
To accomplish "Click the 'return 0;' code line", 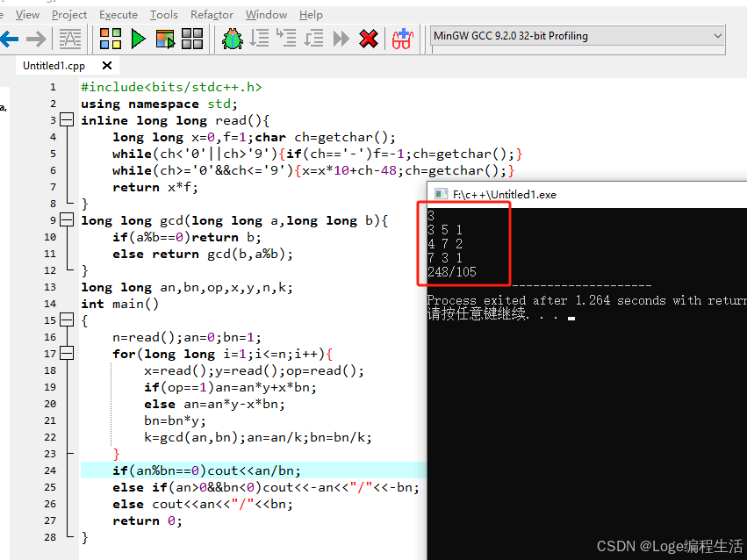I will click(x=147, y=521).
